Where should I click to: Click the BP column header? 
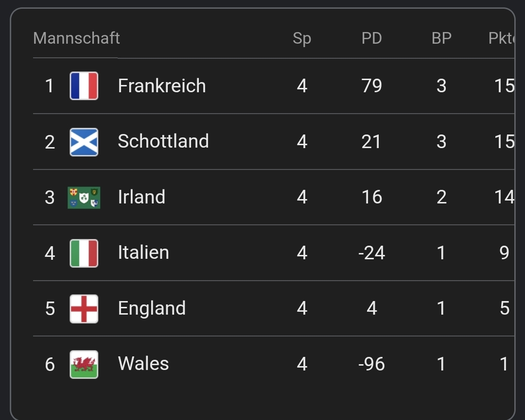tap(441, 38)
